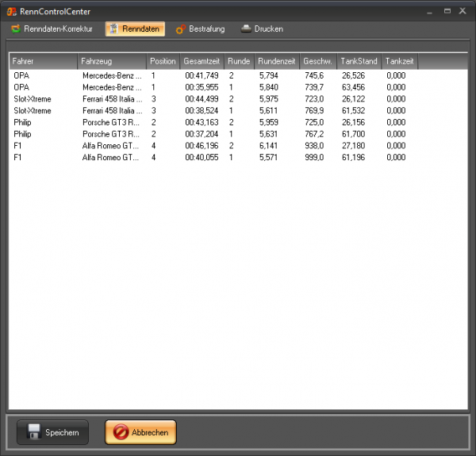Click the Drucken printer icon
Screen dimensions: 476x456
[246, 29]
